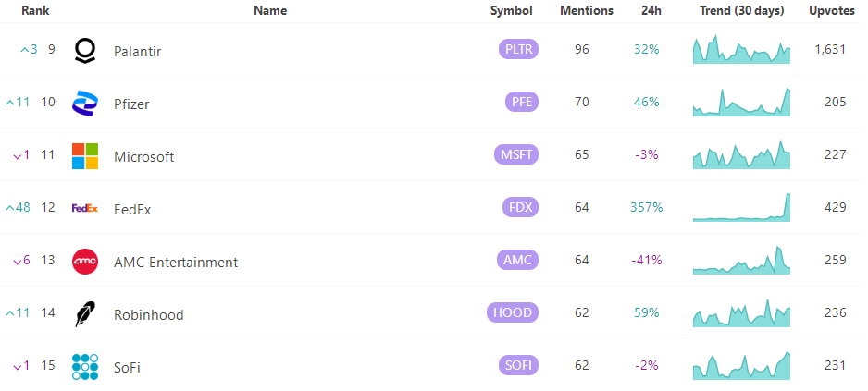Screen dimensions: 868x391
Task: Click Palantir's 30-day trend chart
Action: pos(742,49)
